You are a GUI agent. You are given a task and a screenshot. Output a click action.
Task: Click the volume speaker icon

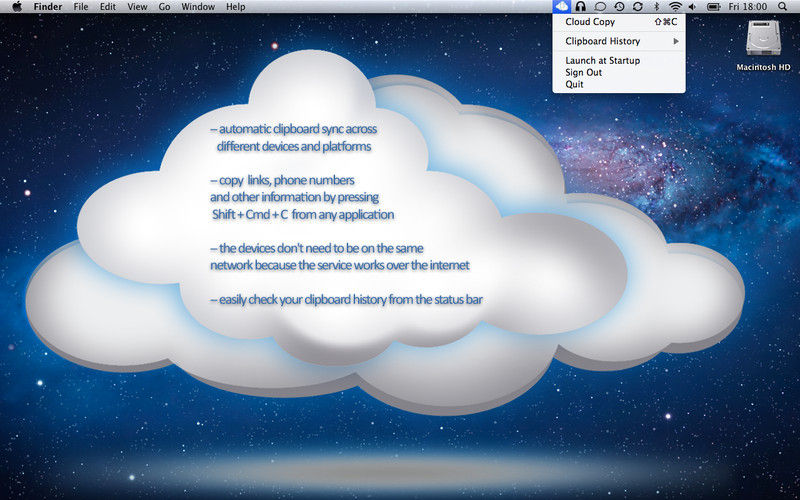point(692,7)
